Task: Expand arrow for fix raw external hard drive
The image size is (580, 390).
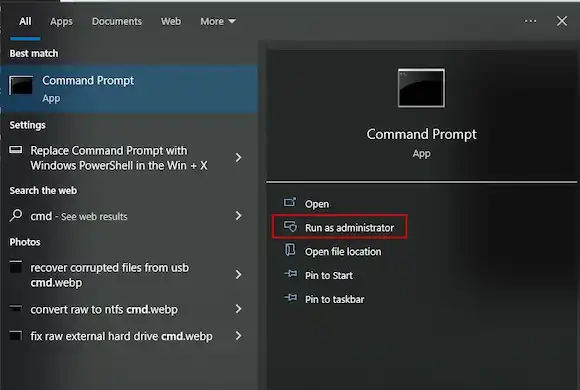Action: [239, 336]
